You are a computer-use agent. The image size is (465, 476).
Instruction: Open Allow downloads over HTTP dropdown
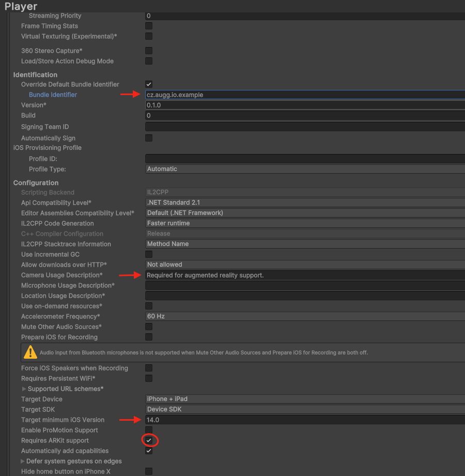click(x=305, y=265)
